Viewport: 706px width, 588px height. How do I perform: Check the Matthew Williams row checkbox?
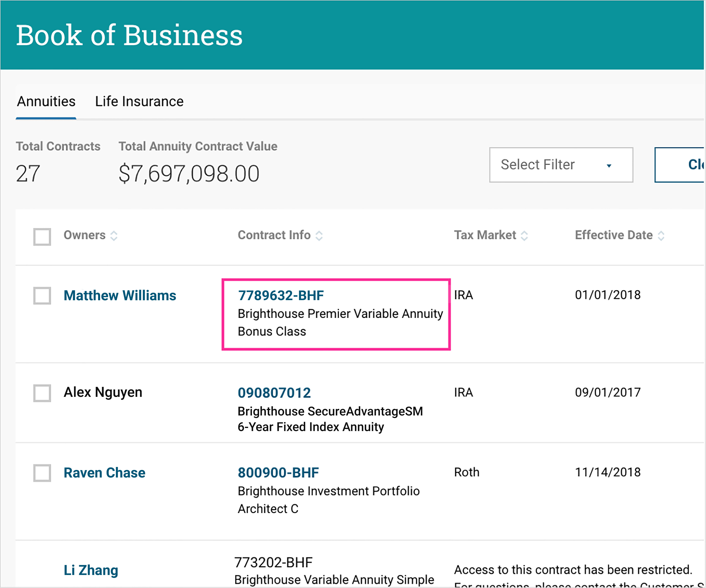pyautogui.click(x=42, y=295)
